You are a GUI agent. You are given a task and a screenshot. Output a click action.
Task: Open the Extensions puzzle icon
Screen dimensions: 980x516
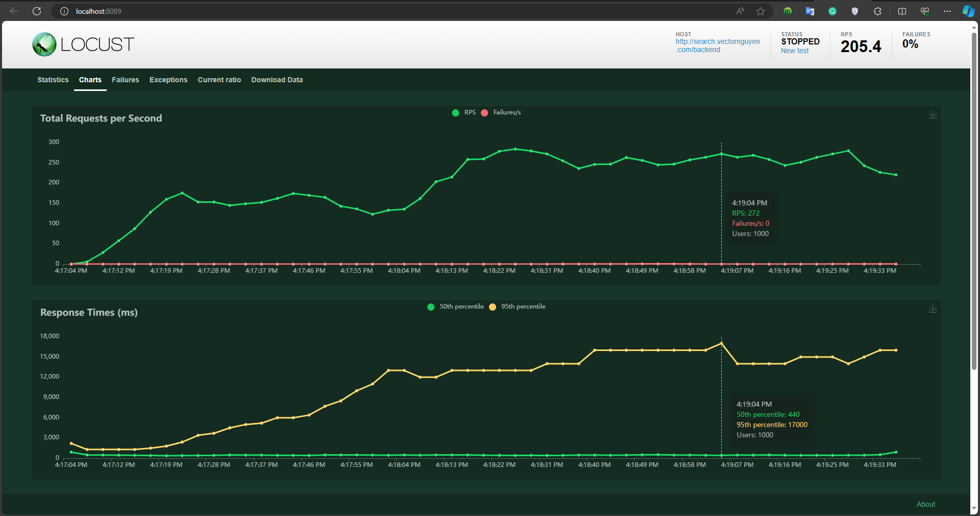coord(877,11)
